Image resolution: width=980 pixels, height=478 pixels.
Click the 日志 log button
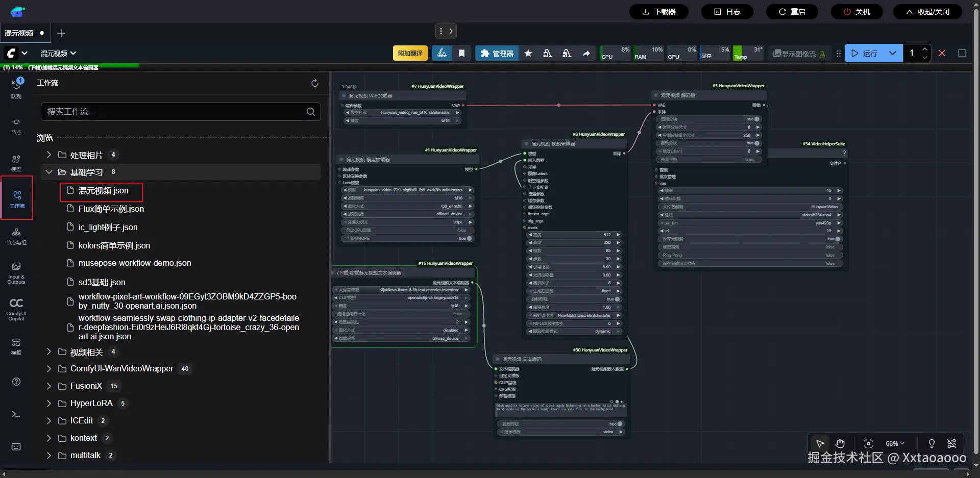tap(727, 12)
